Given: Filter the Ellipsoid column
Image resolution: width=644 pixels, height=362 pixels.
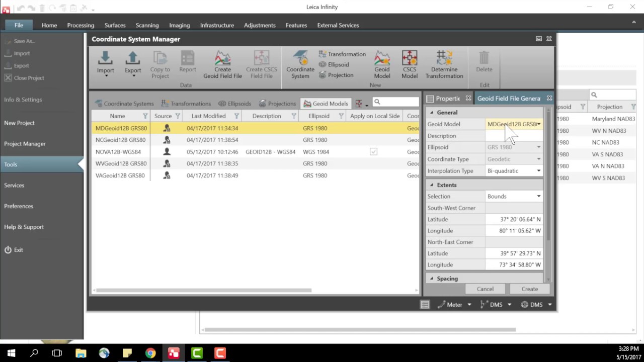Looking at the screenshot, I should coord(341,116).
